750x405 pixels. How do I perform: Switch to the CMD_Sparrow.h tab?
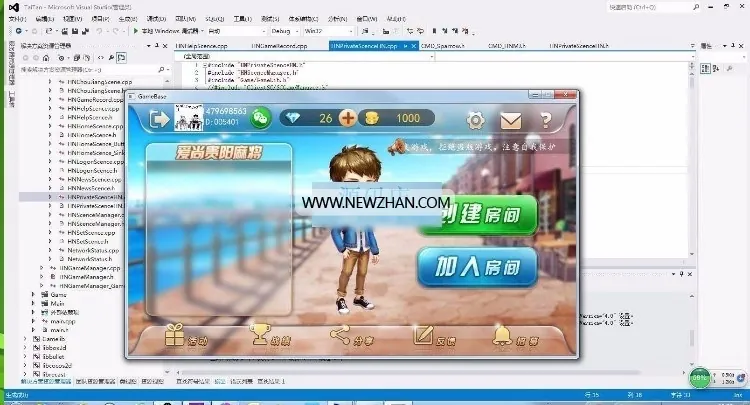443,46
